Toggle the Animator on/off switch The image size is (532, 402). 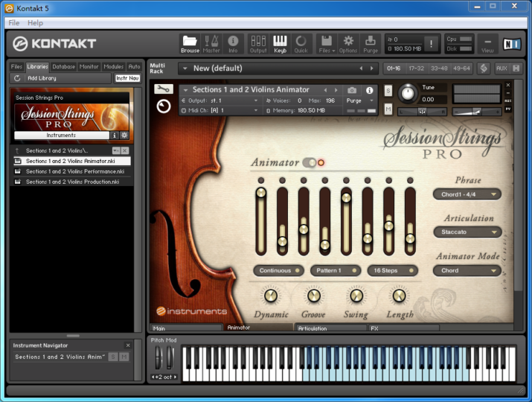[309, 162]
